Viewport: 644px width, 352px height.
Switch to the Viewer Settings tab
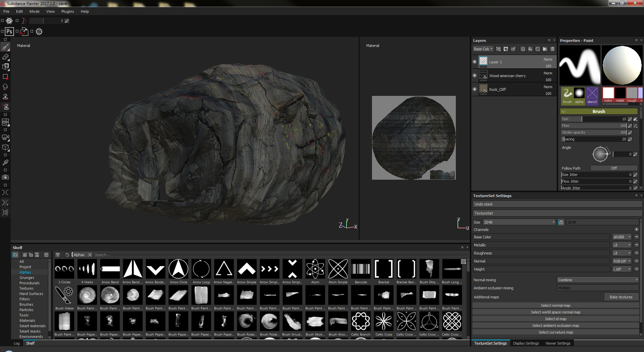(x=558, y=343)
